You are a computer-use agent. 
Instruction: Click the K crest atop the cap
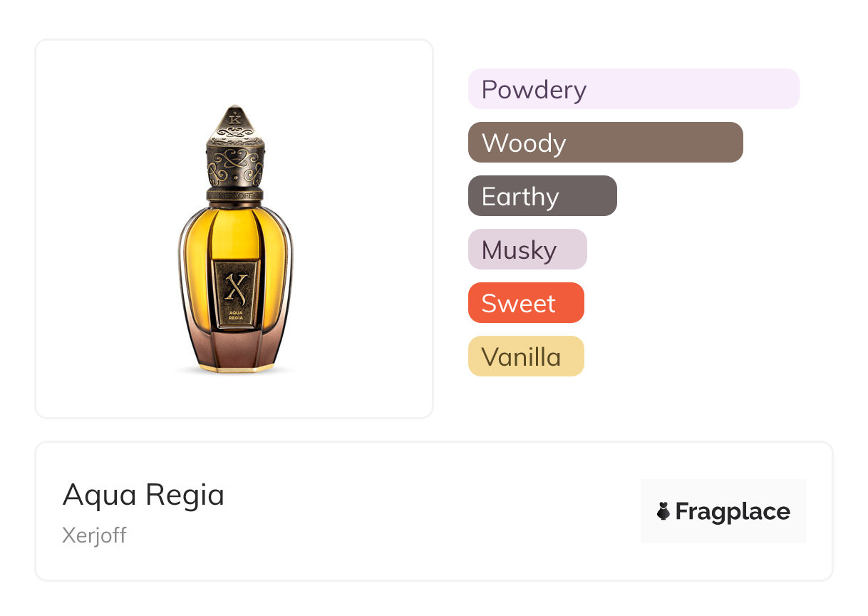click(234, 115)
